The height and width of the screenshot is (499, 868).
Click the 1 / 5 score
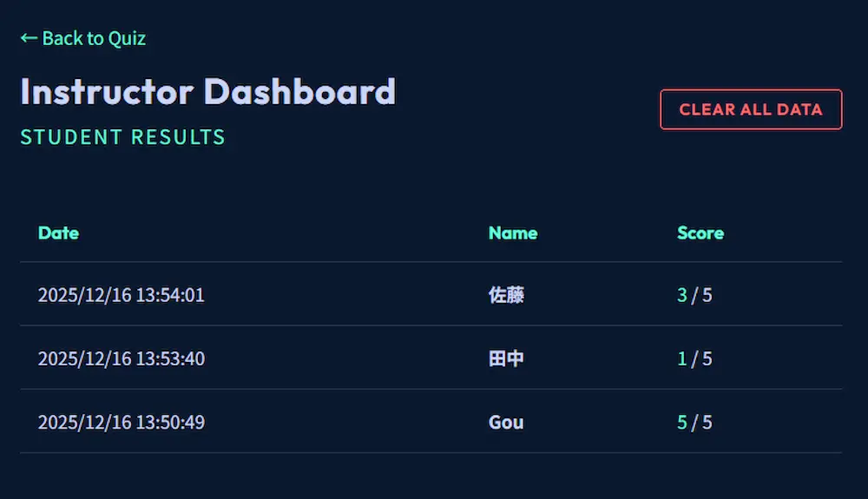[x=694, y=358]
